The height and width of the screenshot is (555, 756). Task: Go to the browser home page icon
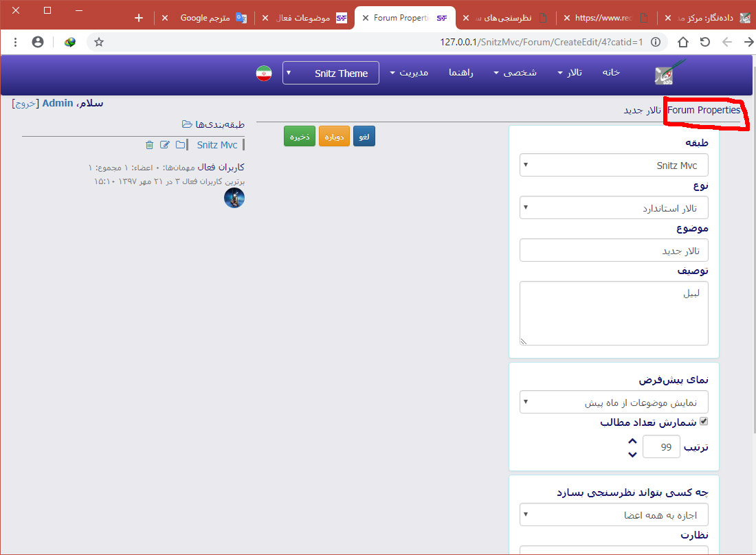682,43
